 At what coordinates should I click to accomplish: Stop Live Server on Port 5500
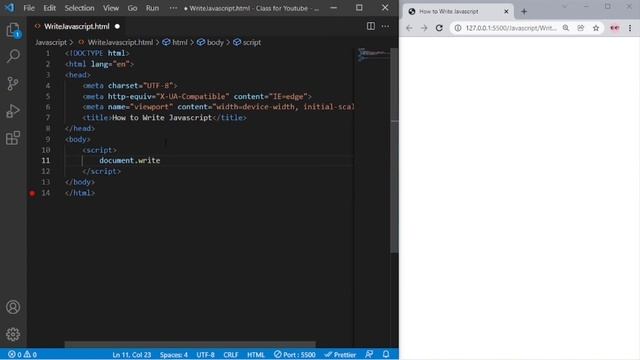click(294, 354)
